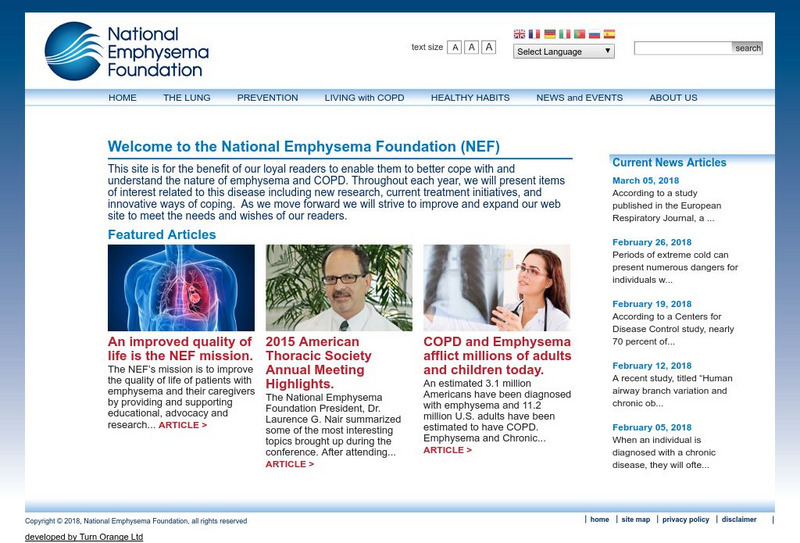The image size is (800, 543).
Task: Click the 'Featured Articles' heading
Action: tap(162, 235)
